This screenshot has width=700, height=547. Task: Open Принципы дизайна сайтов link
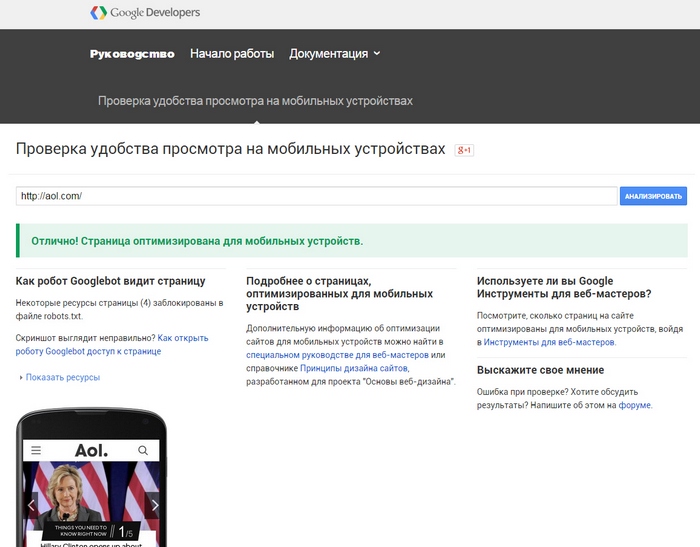[354, 368]
